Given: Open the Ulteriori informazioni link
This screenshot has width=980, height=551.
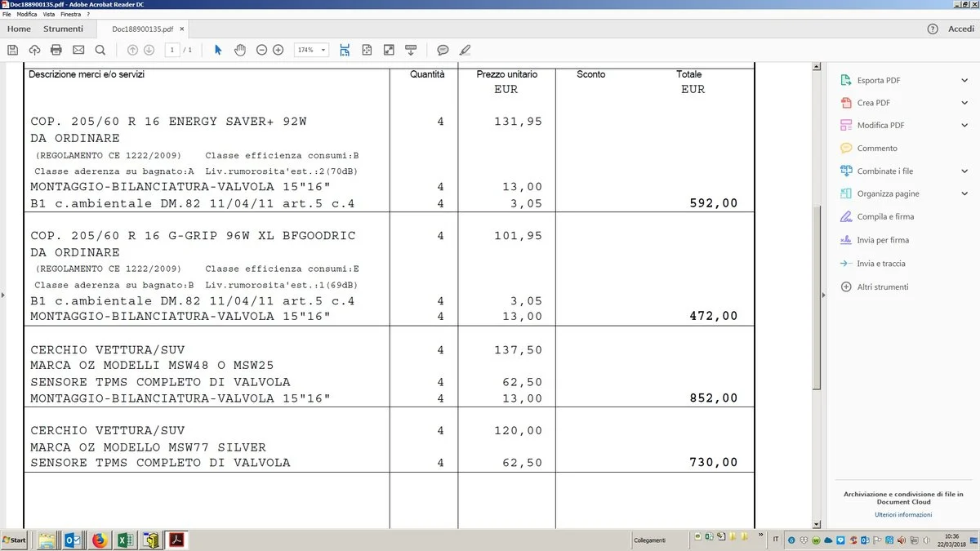Looking at the screenshot, I should (x=903, y=515).
